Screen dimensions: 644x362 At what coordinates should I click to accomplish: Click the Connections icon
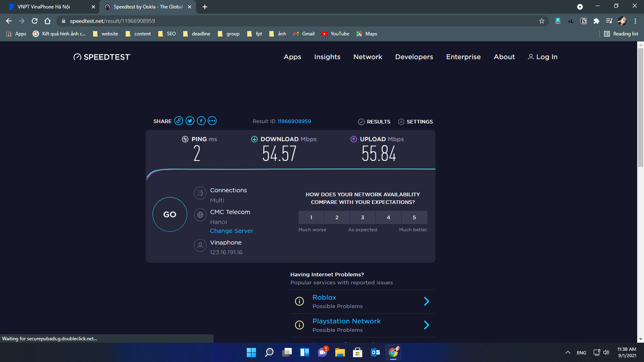pos(200,193)
